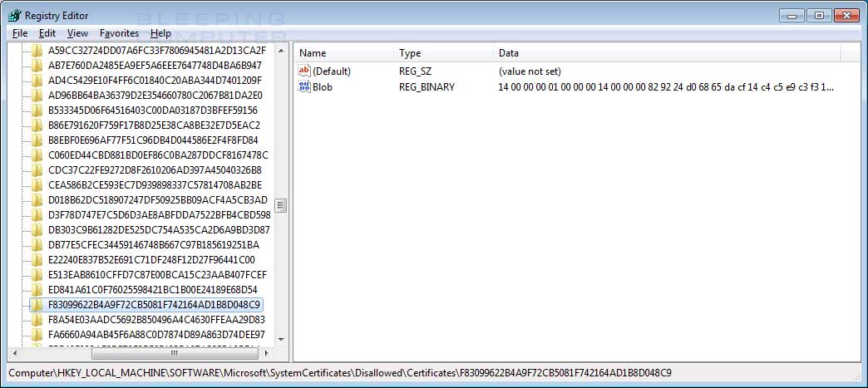This screenshot has height=388, width=868.
Task: Click folder icon of DB303C9B61282DE525DC754A535CA2D6A9BD3D87
Action: coord(37,229)
